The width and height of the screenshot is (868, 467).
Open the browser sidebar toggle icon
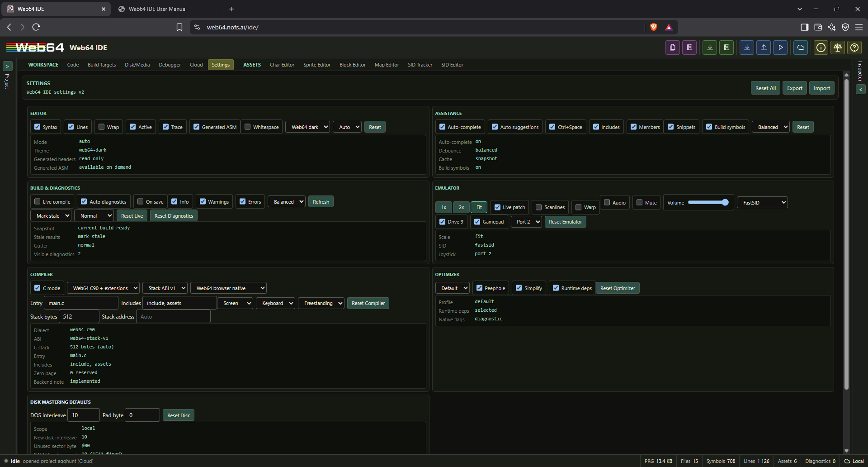(804, 27)
